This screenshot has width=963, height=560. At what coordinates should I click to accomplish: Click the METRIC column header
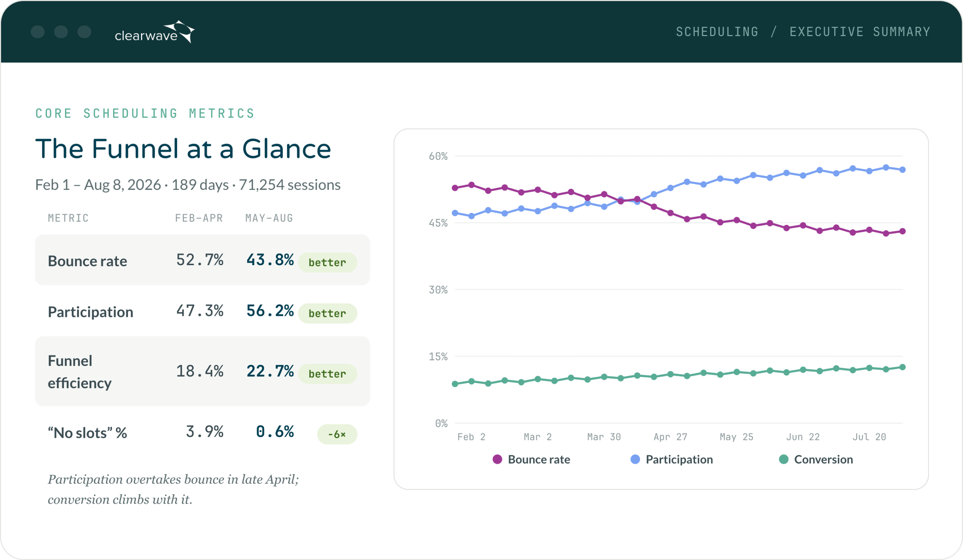(x=68, y=218)
